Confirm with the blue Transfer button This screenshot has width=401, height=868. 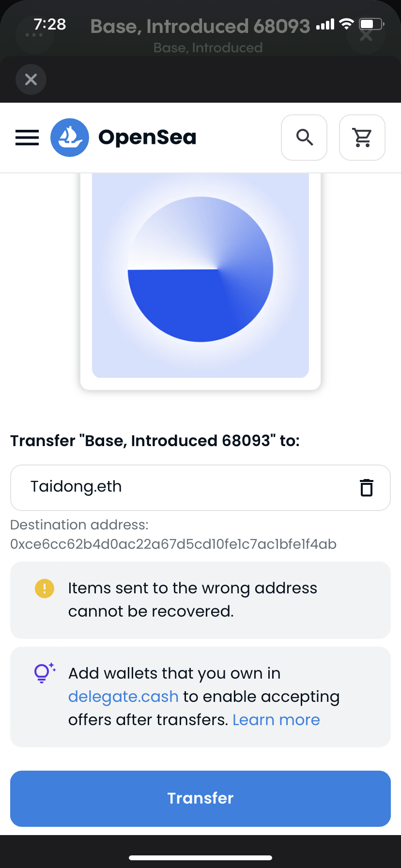[x=200, y=798]
